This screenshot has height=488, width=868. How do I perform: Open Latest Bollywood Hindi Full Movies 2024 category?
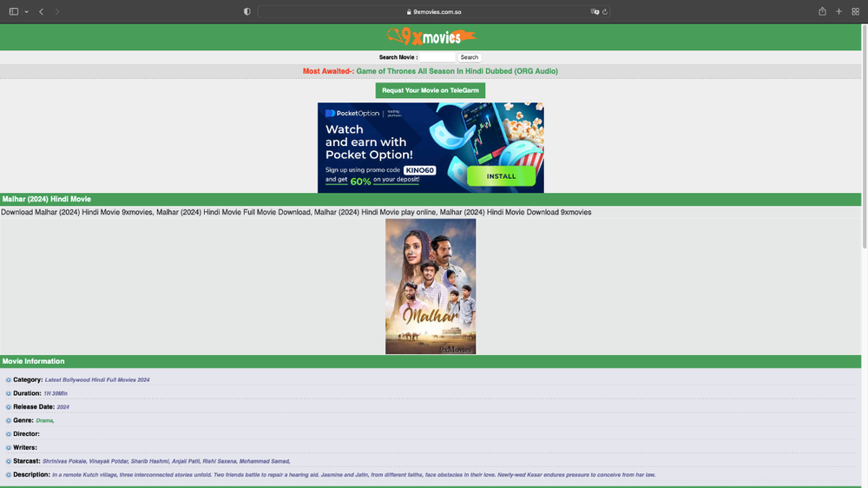pyautogui.click(x=97, y=380)
